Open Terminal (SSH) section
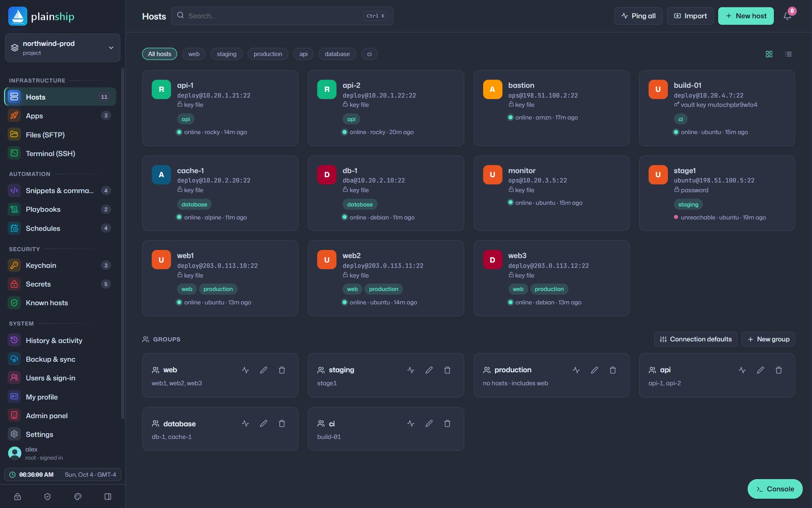Screen dimensions: 812x508 (60, 154)
